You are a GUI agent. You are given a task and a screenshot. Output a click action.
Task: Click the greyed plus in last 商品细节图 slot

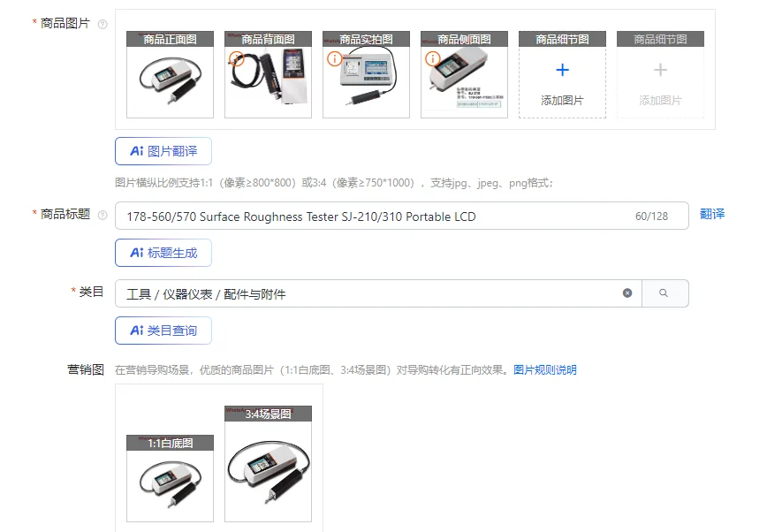660,70
